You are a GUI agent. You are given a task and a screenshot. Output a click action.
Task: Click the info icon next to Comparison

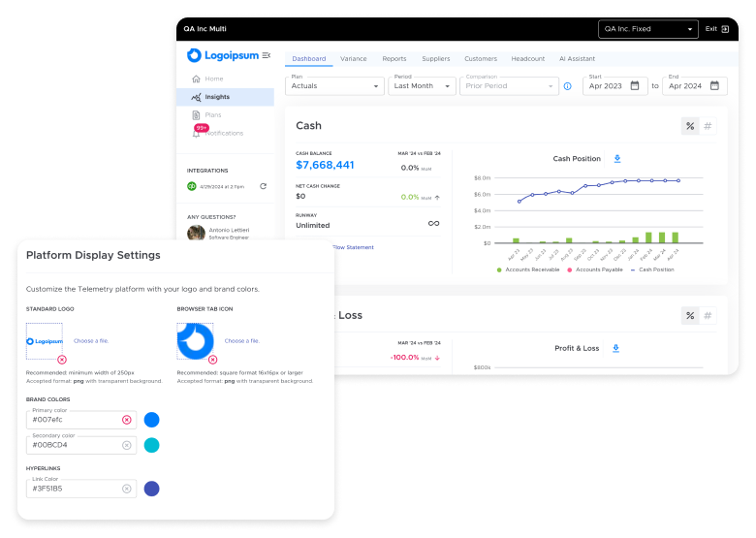tap(567, 86)
